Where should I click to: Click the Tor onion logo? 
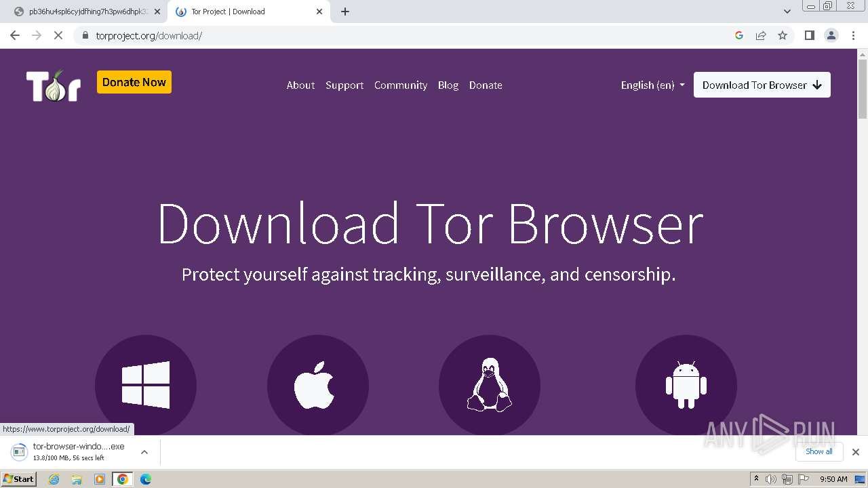54,85
